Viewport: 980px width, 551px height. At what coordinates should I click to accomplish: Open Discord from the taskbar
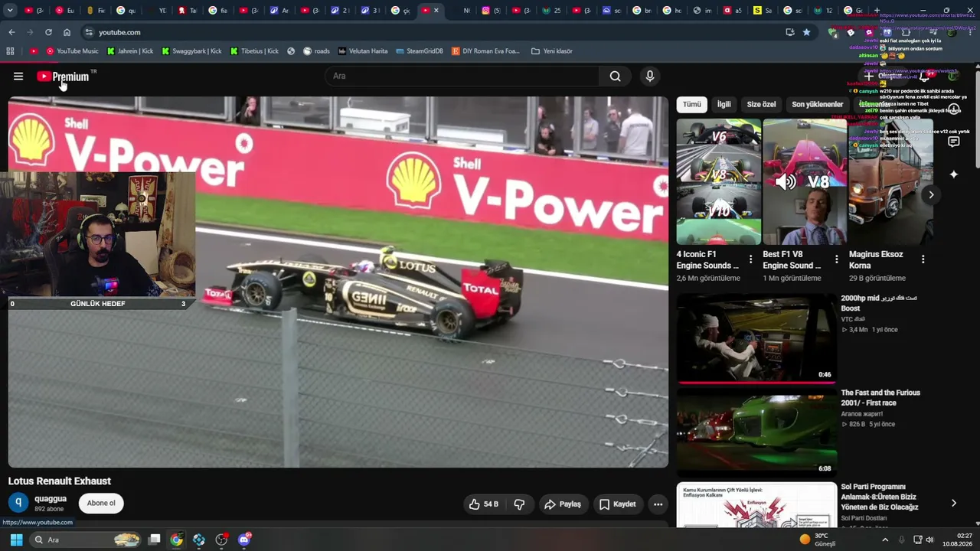(x=244, y=540)
